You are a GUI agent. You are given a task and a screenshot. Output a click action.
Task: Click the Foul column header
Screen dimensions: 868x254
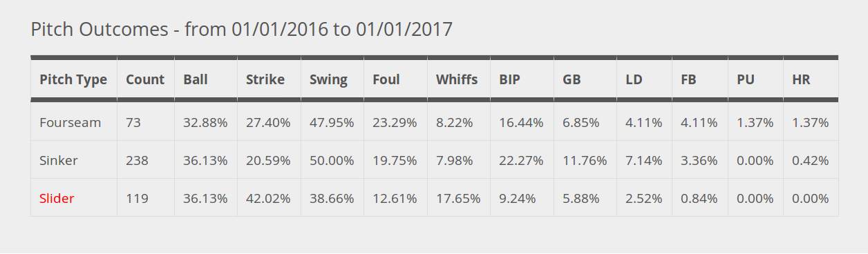[386, 79]
